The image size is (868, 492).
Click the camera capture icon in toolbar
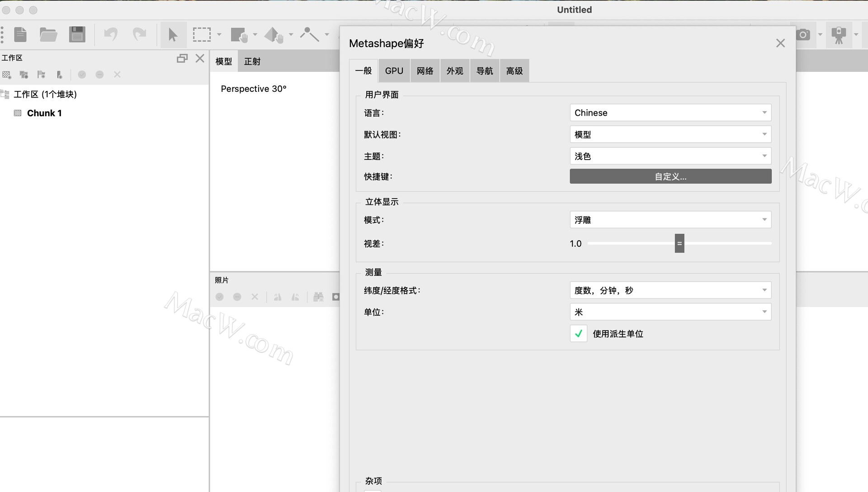(803, 34)
